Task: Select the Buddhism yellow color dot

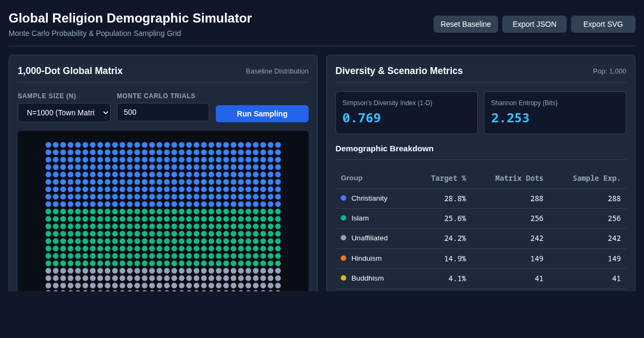Action: click(x=343, y=278)
